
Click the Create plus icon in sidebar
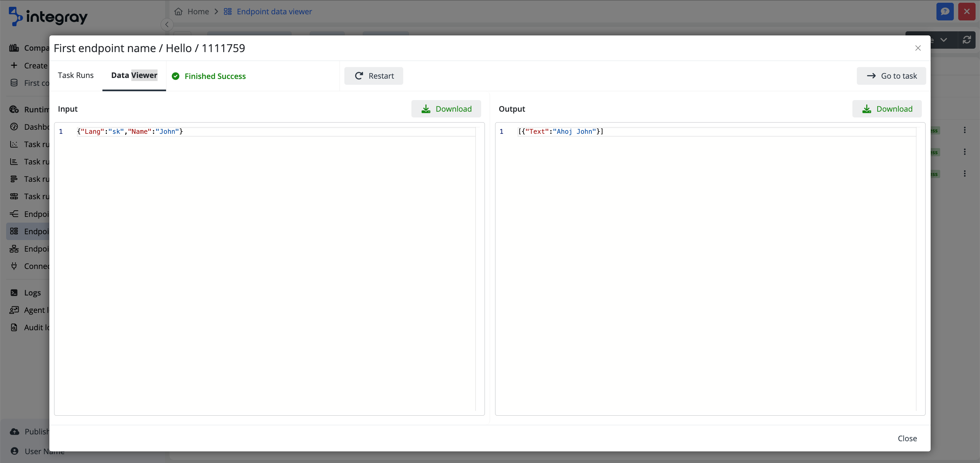point(14,65)
